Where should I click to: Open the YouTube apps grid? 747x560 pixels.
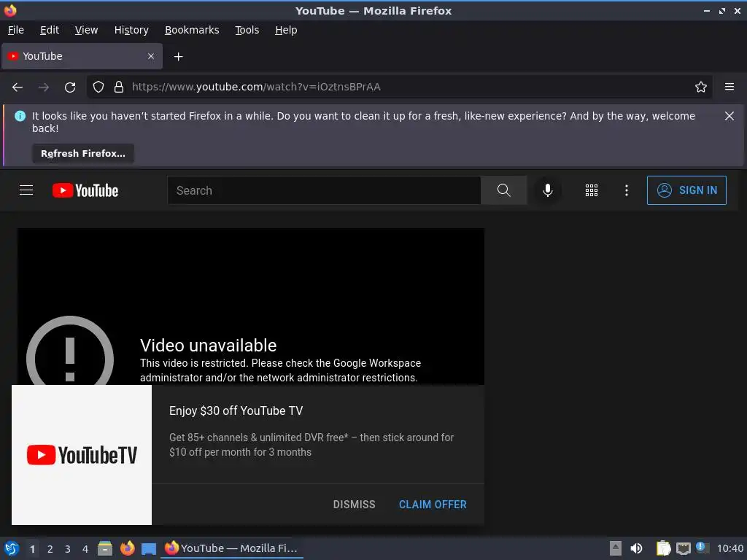[591, 190]
